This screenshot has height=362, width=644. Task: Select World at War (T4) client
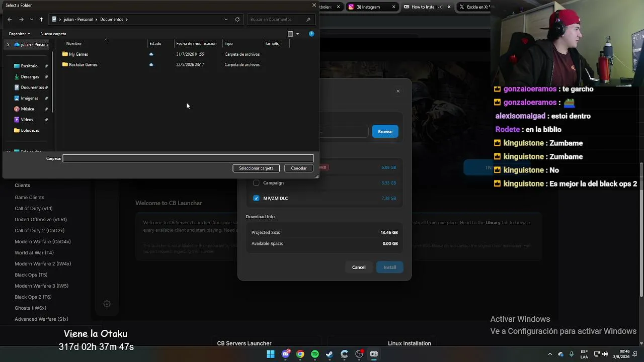pyautogui.click(x=34, y=253)
